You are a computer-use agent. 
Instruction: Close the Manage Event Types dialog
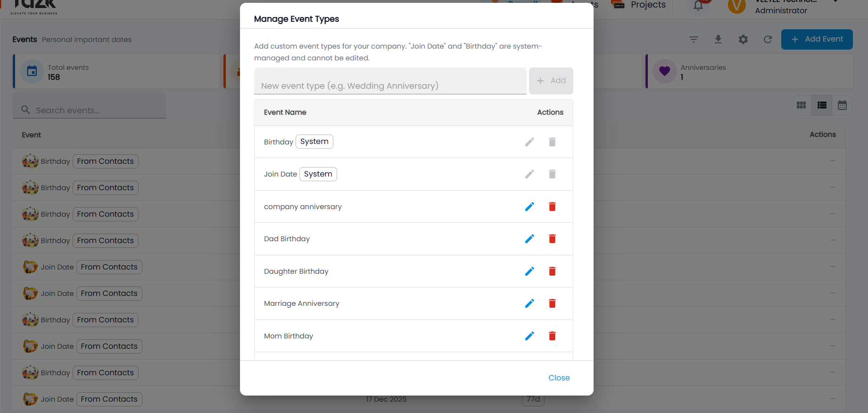click(x=559, y=378)
